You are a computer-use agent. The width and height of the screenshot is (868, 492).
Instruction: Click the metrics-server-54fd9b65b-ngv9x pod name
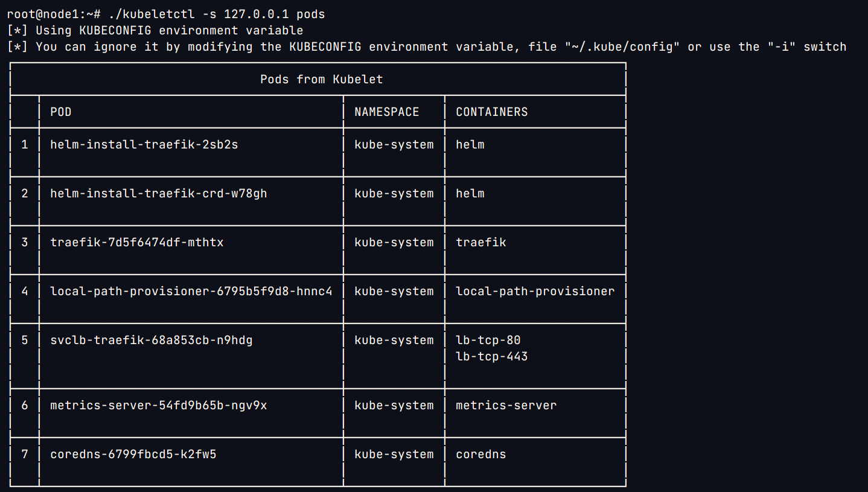pyautogui.click(x=158, y=405)
